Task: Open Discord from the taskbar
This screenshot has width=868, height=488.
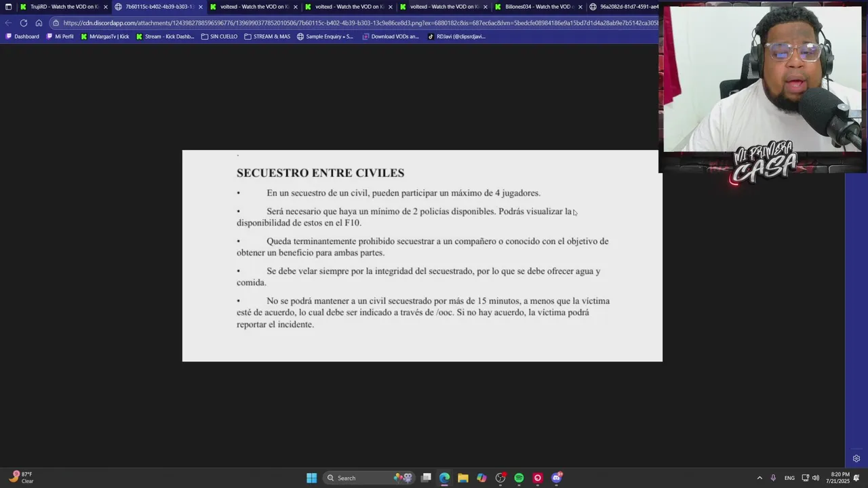Action: point(556,478)
